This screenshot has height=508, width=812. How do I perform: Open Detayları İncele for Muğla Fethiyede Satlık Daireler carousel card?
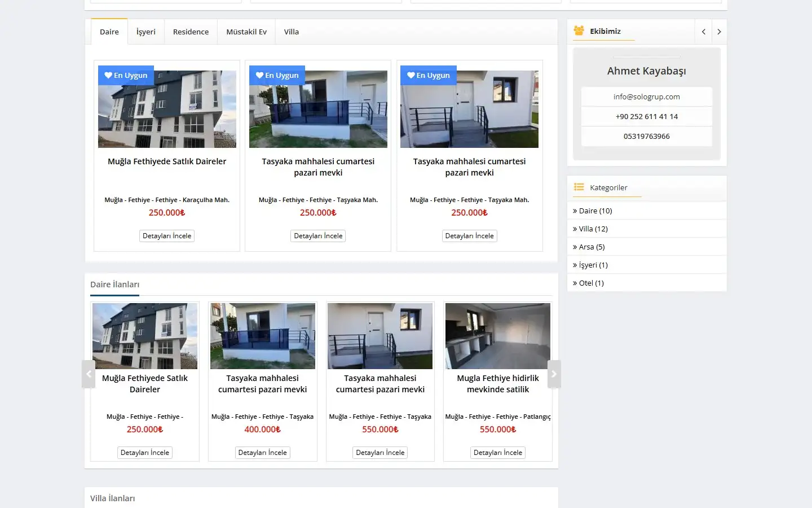coord(145,453)
